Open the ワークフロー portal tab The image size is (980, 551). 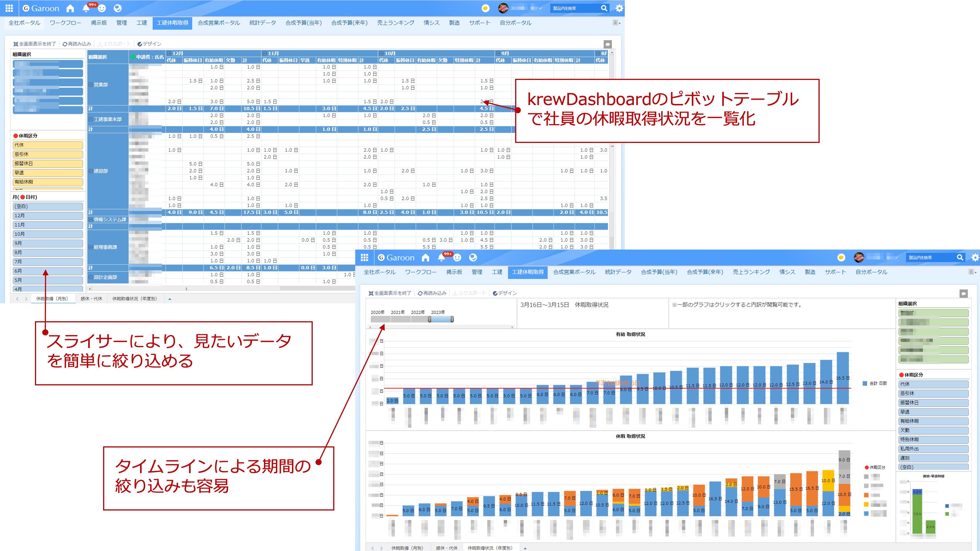65,23
